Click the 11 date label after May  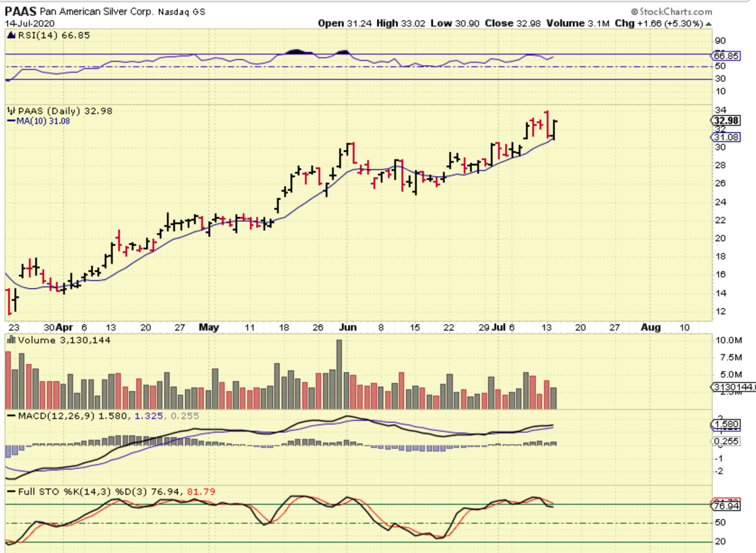tap(249, 327)
